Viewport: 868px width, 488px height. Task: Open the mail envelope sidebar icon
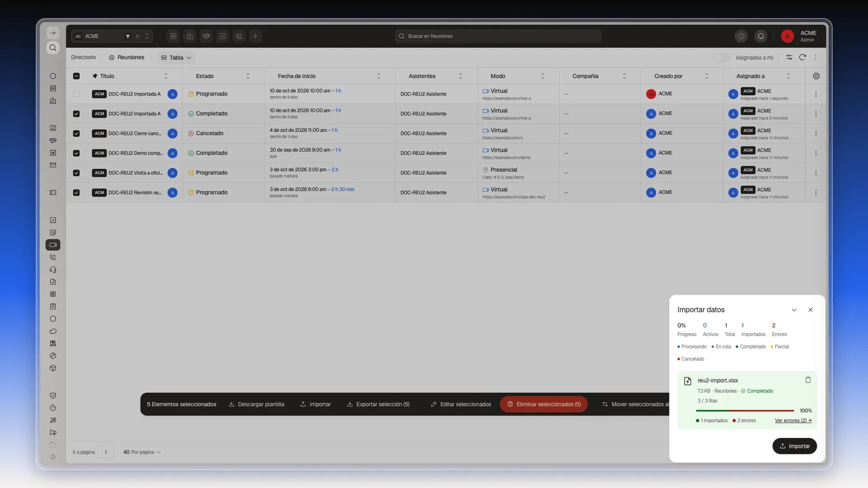(x=53, y=165)
